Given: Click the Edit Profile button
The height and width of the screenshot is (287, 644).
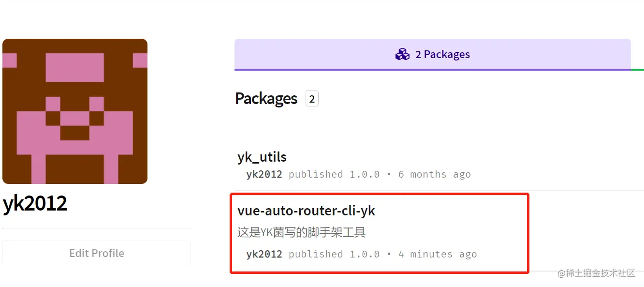Looking at the screenshot, I should click(97, 253).
